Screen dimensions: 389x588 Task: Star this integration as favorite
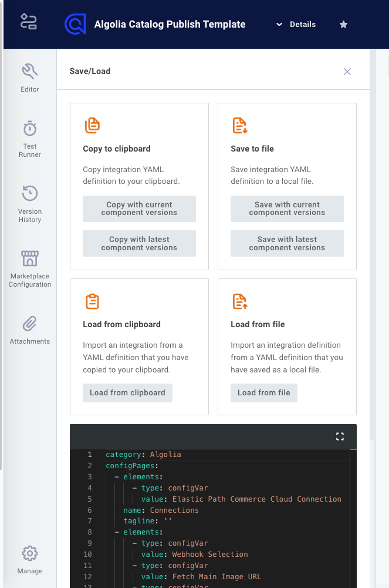coord(343,24)
